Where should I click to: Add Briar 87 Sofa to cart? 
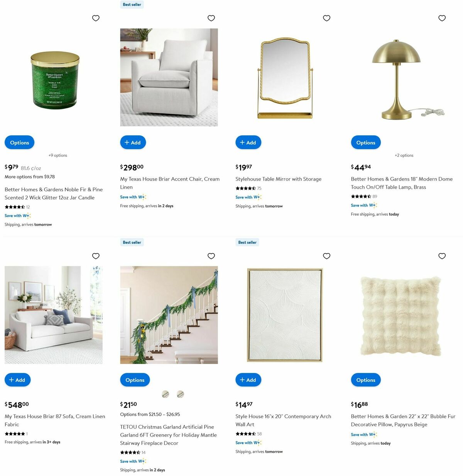[x=17, y=380]
